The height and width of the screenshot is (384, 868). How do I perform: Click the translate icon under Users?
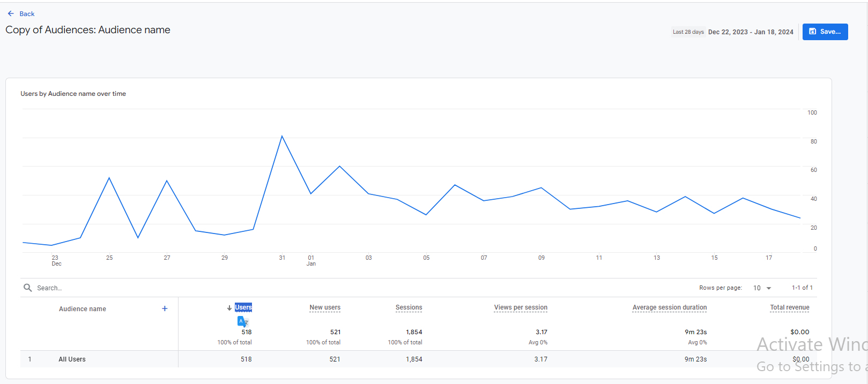pyautogui.click(x=243, y=321)
